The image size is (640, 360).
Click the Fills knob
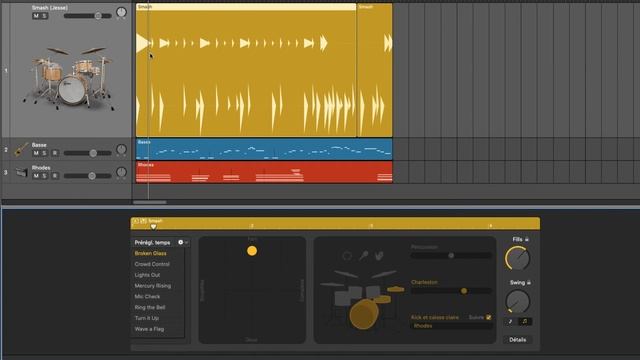(518, 258)
